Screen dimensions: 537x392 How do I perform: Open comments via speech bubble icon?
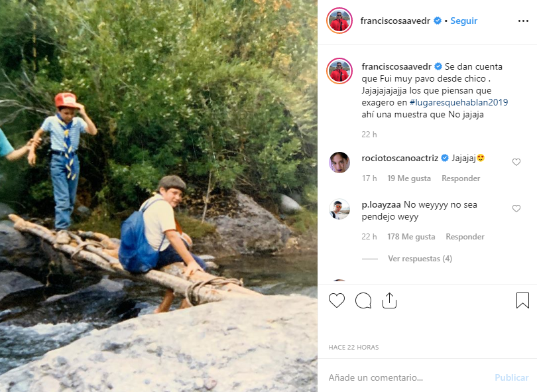[363, 300]
